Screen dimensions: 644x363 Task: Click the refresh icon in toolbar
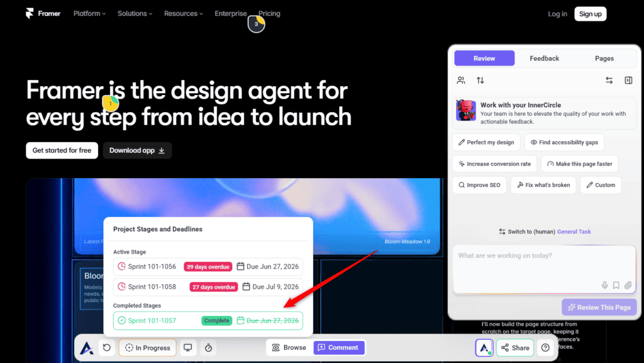pos(107,348)
